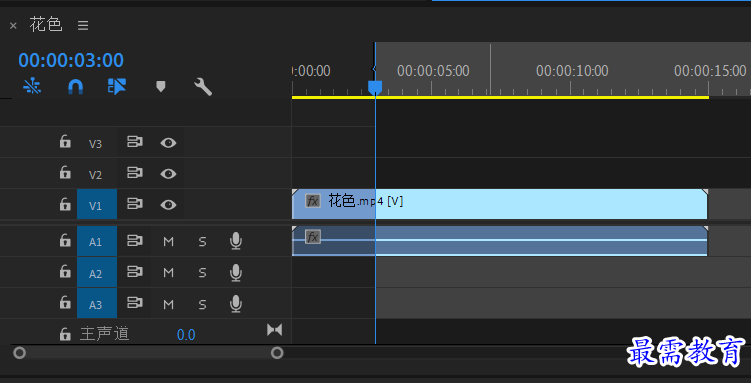The width and height of the screenshot is (751, 383).
Task: Click the yellow render bar
Action: tap(500, 98)
